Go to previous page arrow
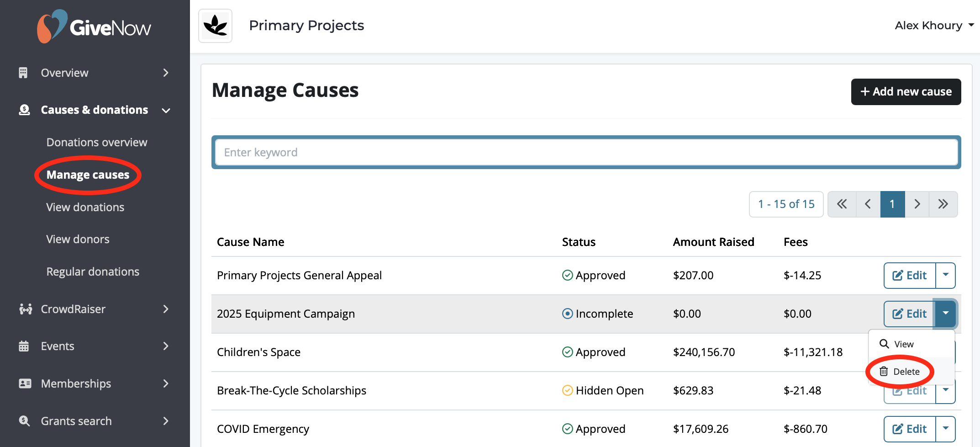980x447 pixels. pyautogui.click(x=868, y=204)
